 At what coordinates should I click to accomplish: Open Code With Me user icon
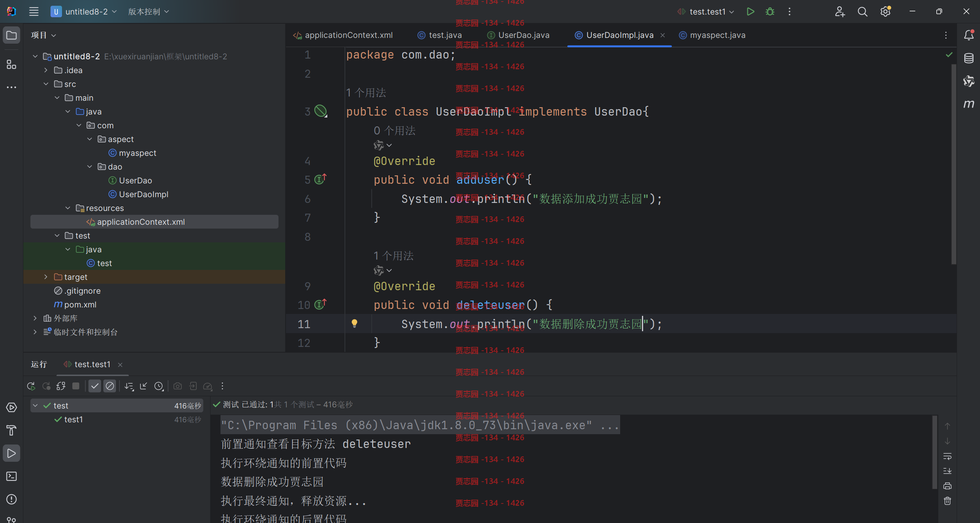(x=840, y=11)
